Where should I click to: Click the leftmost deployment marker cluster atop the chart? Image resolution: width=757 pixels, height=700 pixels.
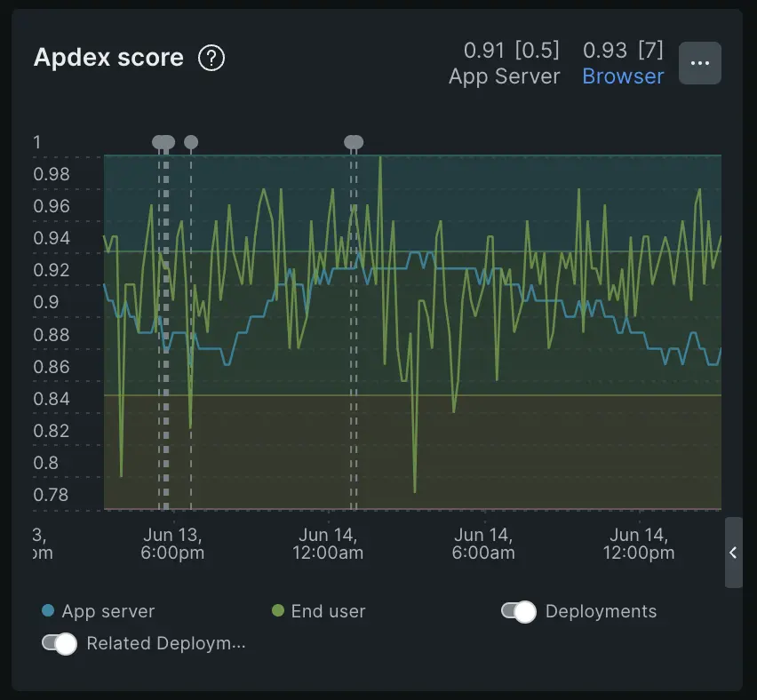(x=163, y=141)
